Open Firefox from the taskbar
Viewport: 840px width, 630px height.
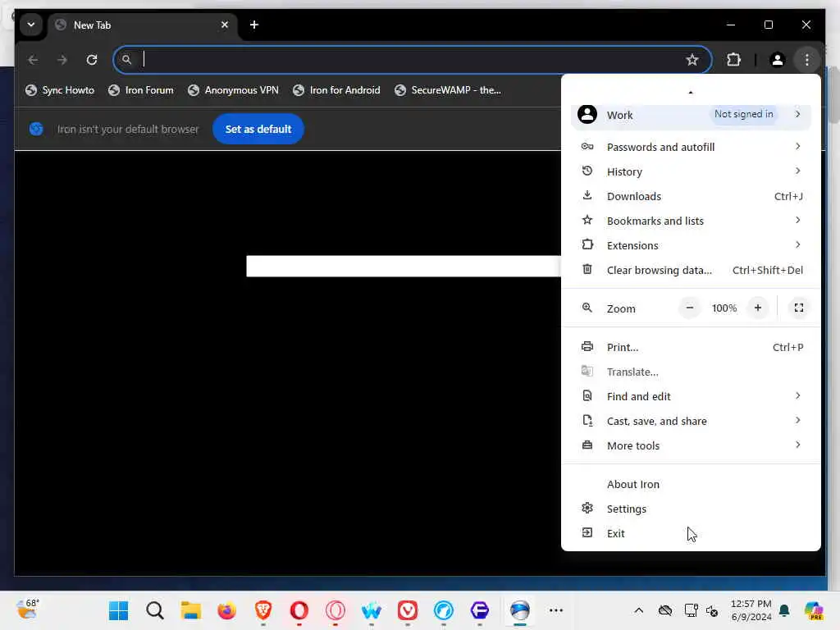[226, 610]
